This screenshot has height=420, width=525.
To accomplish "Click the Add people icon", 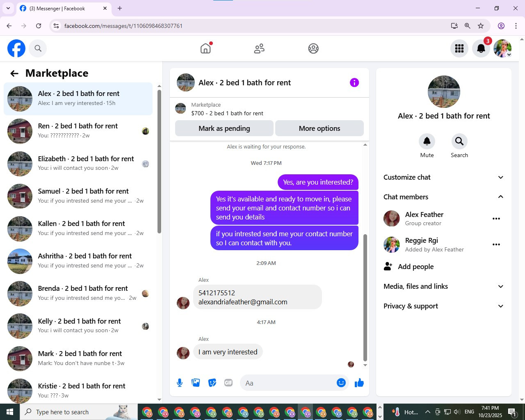I will (388, 267).
